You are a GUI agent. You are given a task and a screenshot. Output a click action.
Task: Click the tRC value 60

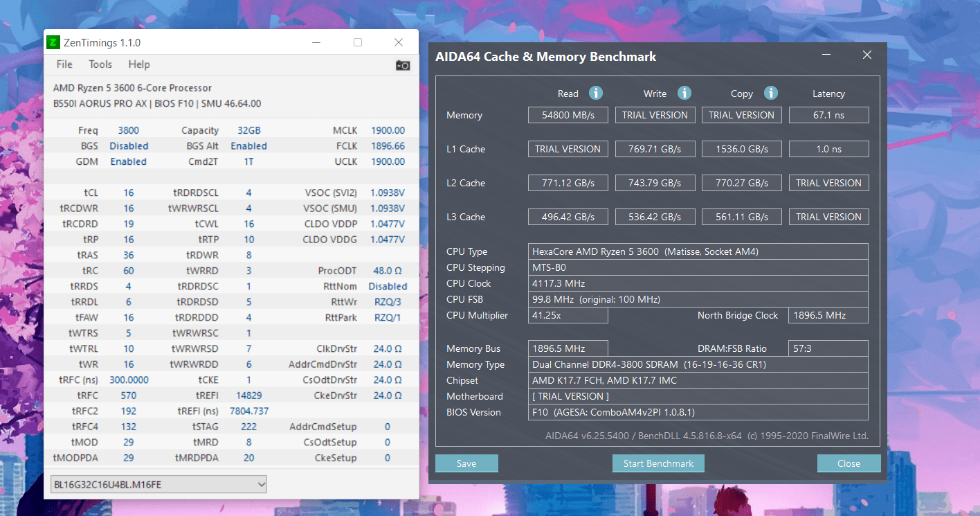[129, 271]
